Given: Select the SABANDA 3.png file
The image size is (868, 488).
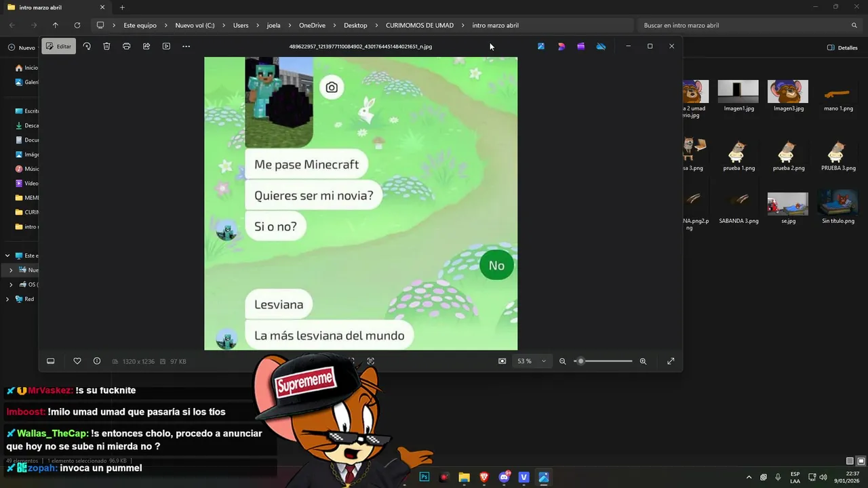Looking at the screenshot, I should pyautogui.click(x=738, y=208).
